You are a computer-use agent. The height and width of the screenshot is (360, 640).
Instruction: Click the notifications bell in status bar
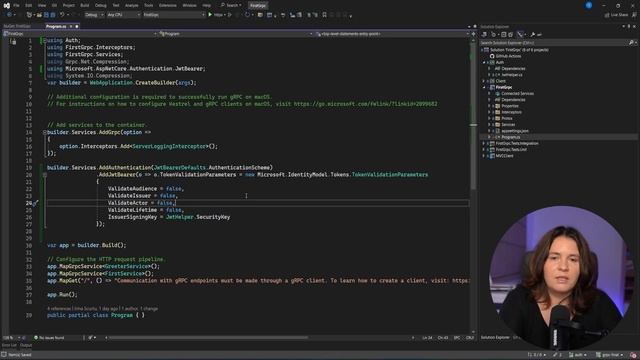coord(633,355)
